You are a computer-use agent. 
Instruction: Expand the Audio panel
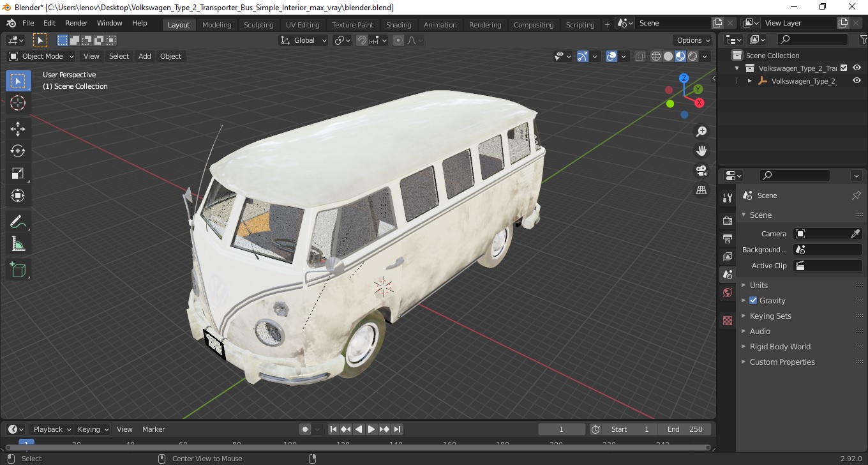[x=759, y=331]
